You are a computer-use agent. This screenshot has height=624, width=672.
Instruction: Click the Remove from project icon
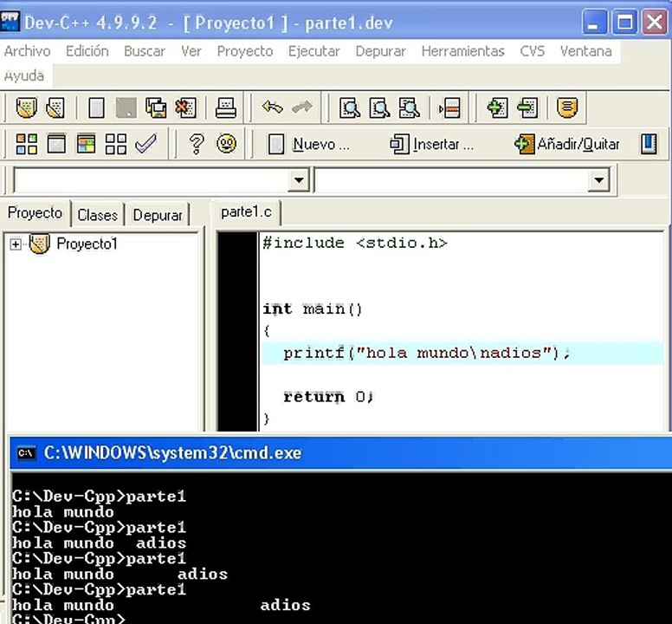point(527,107)
